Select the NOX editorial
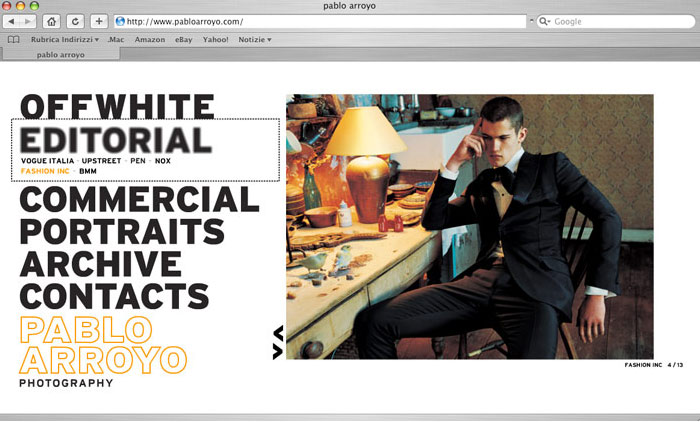Viewport: 700px width, 422px height. [163, 161]
